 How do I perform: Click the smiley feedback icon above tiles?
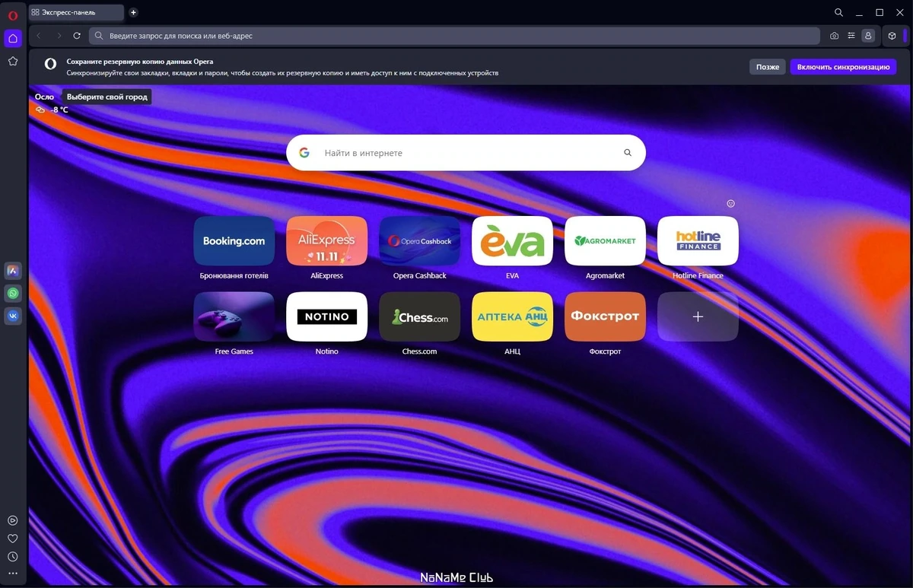(x=730, y=203)
